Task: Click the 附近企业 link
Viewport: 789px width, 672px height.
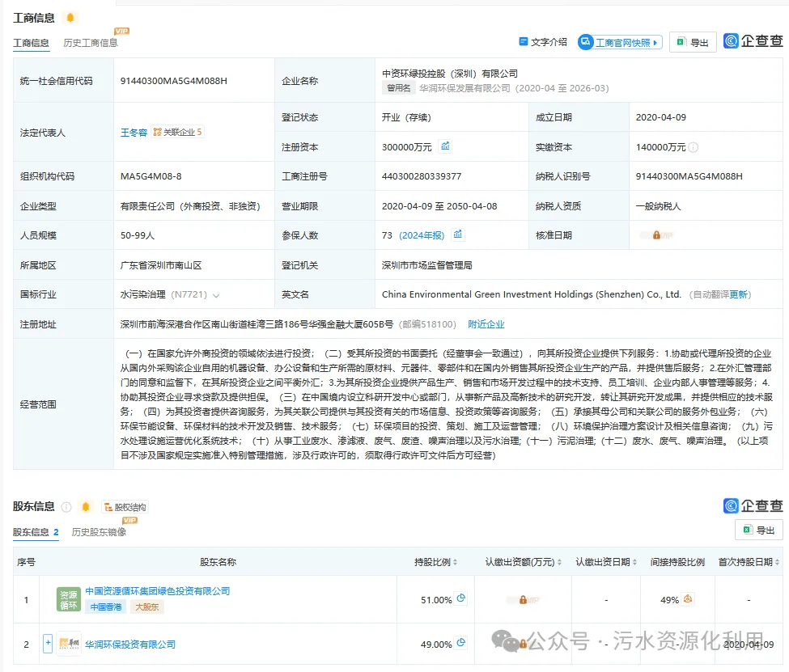Action: tap(486, 324)
